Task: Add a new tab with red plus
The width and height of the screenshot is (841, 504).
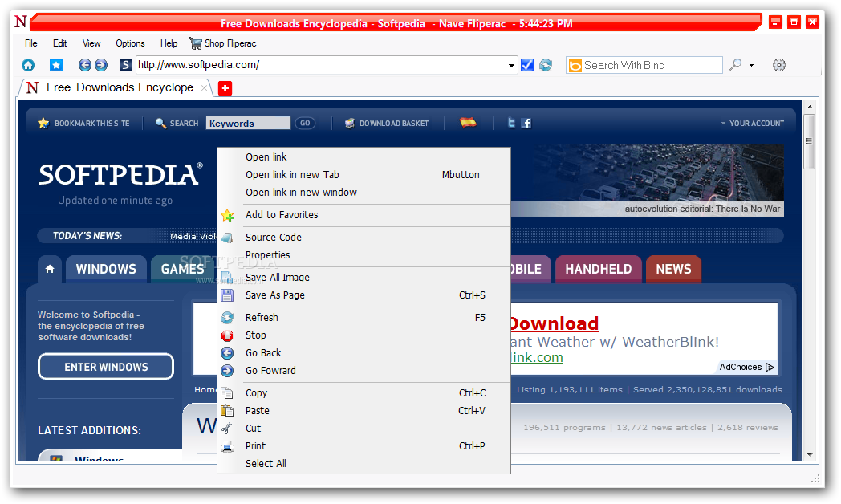Action: click(225, 88)
